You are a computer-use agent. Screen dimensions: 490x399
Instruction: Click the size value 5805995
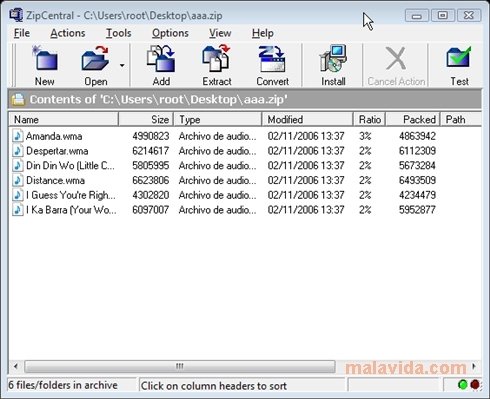point(151,165)
